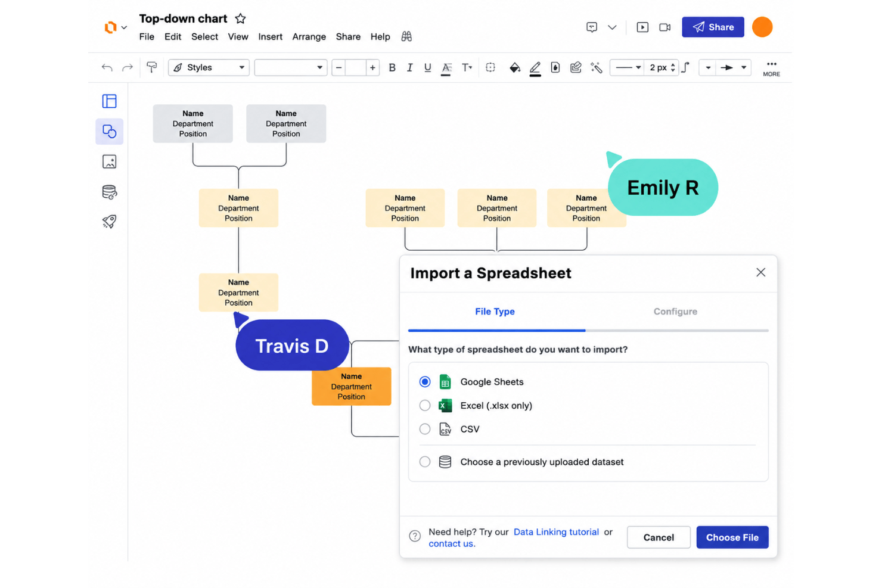Viewport: 882px width, 588px height.
Task: Star the Top-down chart document
Action: tap(240, 18)
